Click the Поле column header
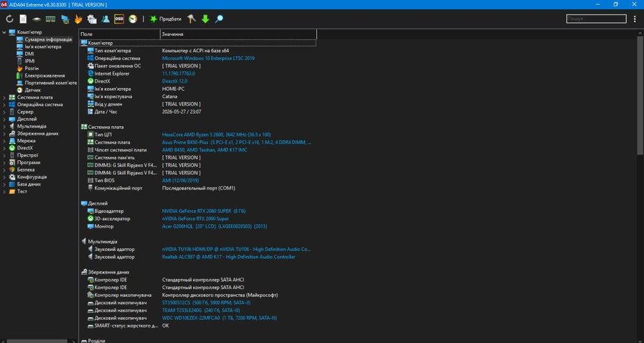The image size is (644, 343). (120, 34)
